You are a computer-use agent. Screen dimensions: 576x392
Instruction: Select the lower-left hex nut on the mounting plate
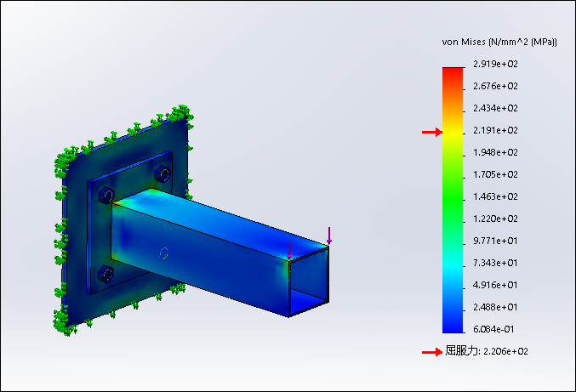(x=106, y=274)
